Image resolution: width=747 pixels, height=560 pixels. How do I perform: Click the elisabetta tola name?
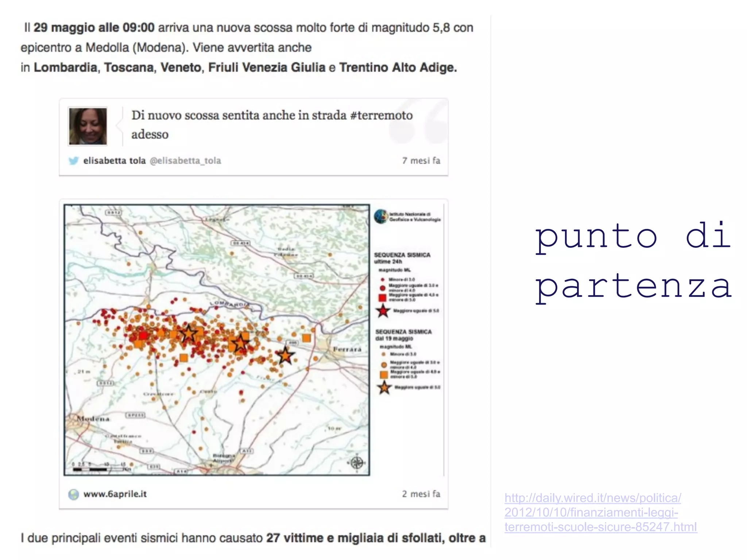(x=115, y=160)
